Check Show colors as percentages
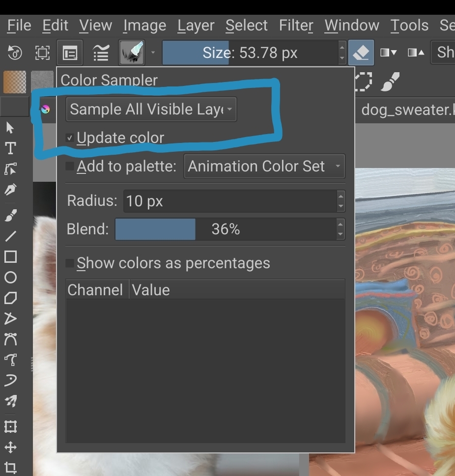Screen dimensions: 455x476 click(70, 263)
